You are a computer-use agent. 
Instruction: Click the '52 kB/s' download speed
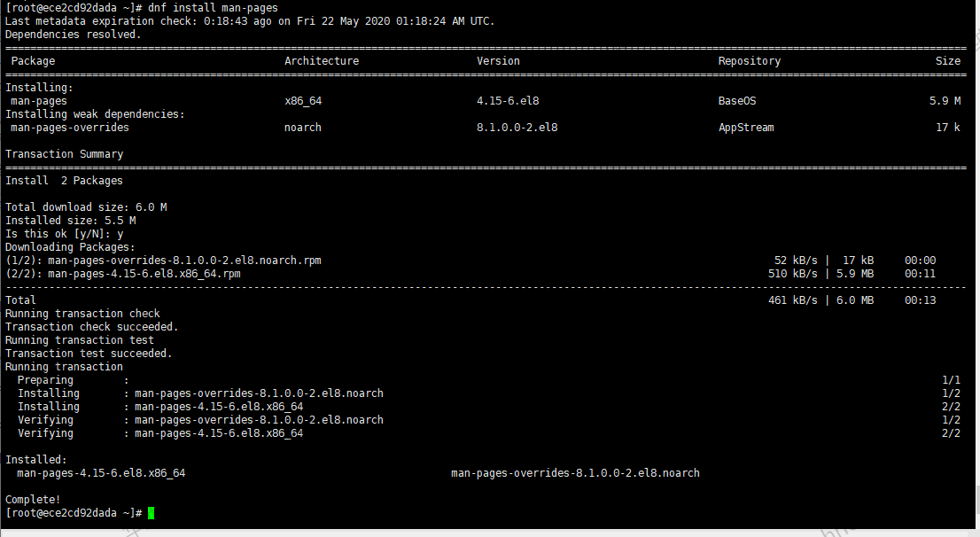(x=796, y=261)
